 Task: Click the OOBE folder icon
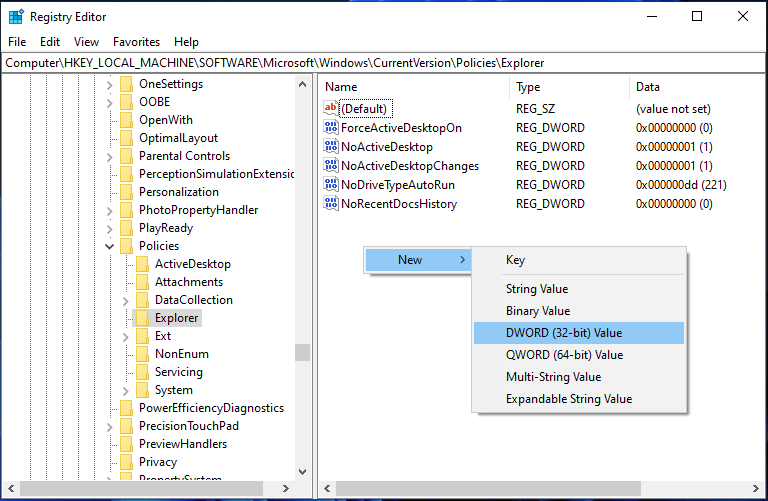126,102
